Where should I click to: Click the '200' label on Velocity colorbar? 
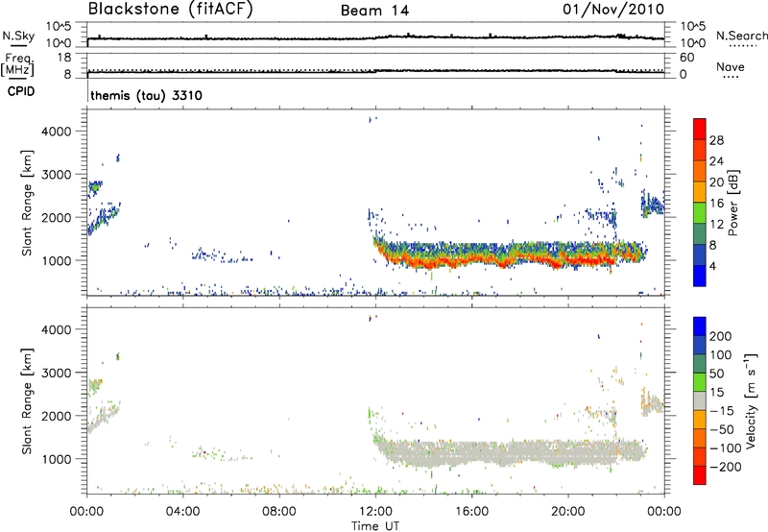721,336
